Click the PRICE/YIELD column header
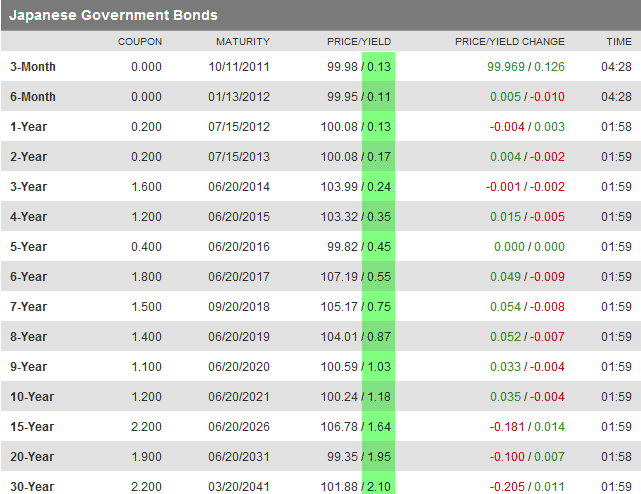 coord(359,42)
